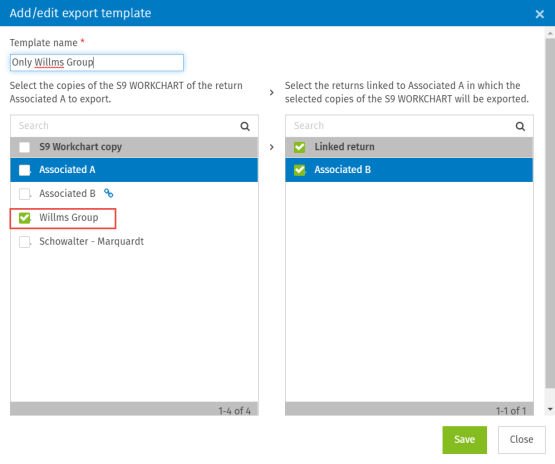Toggle the Linked return select-all checkbox

(299, 147)
